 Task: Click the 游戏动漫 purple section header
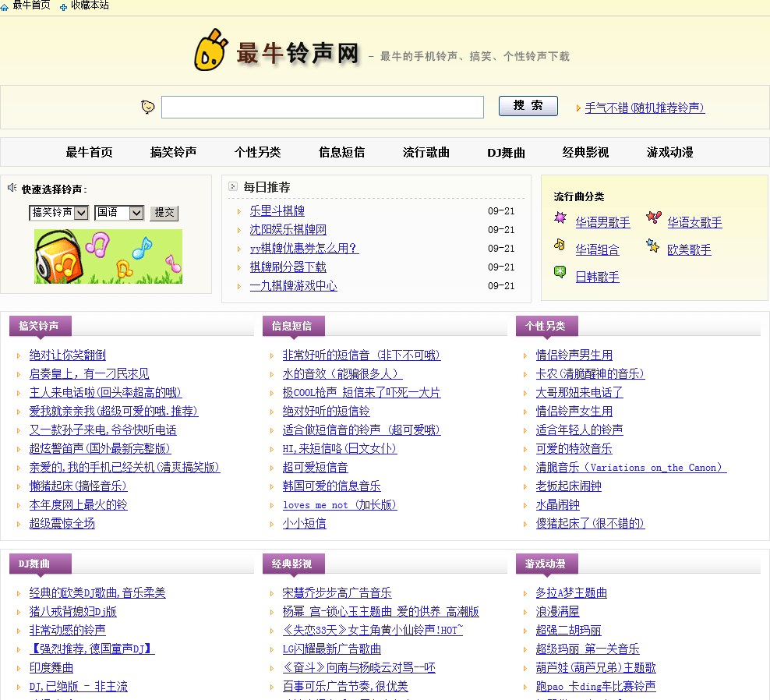547,564
